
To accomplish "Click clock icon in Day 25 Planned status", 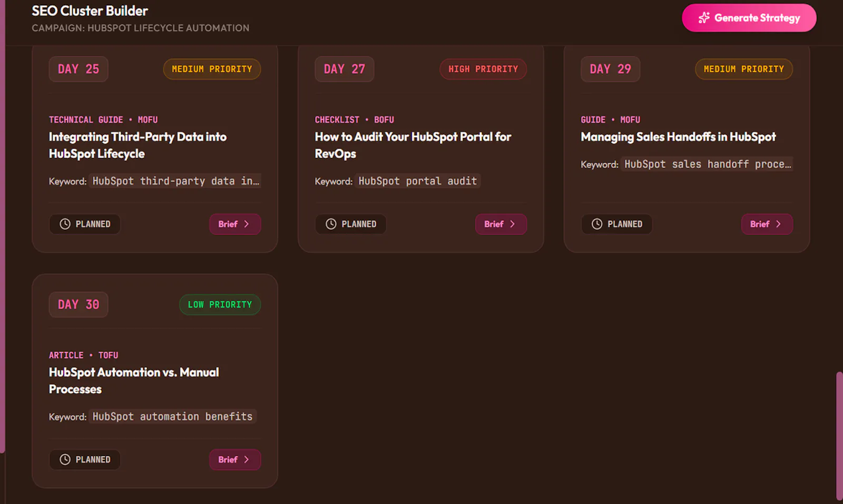I will 65,224.
